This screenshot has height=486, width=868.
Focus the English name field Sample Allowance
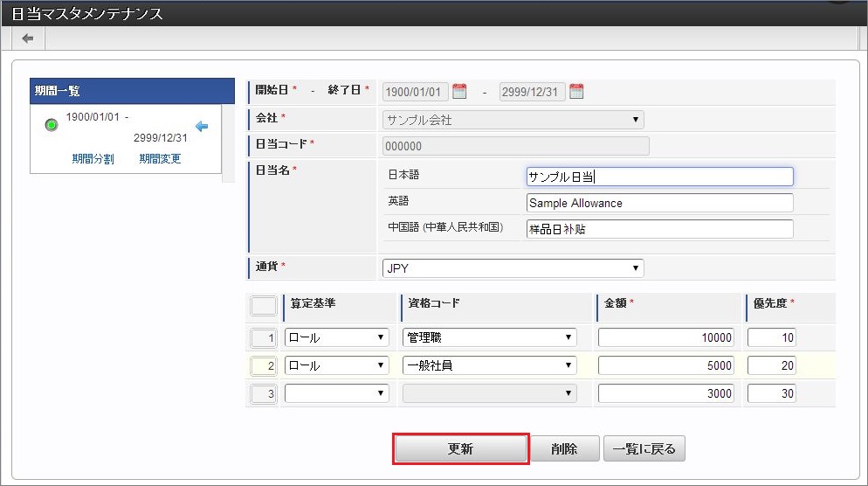click(x=660, y=203)
